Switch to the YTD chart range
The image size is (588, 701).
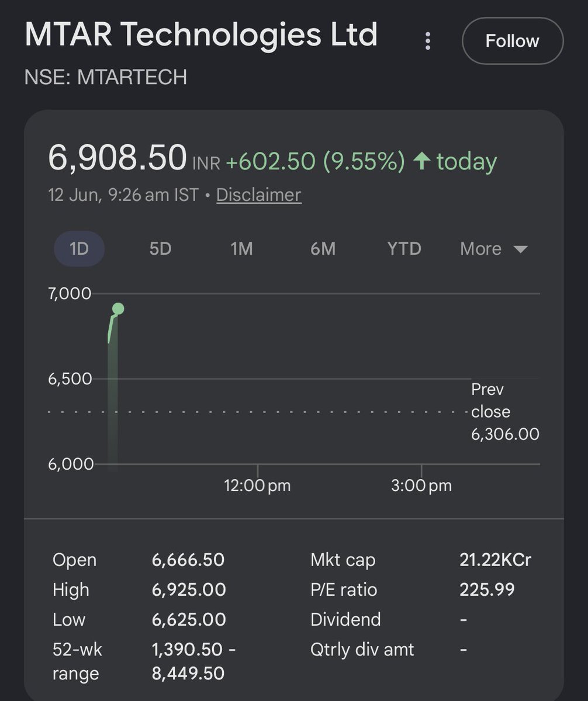point(404,249)
